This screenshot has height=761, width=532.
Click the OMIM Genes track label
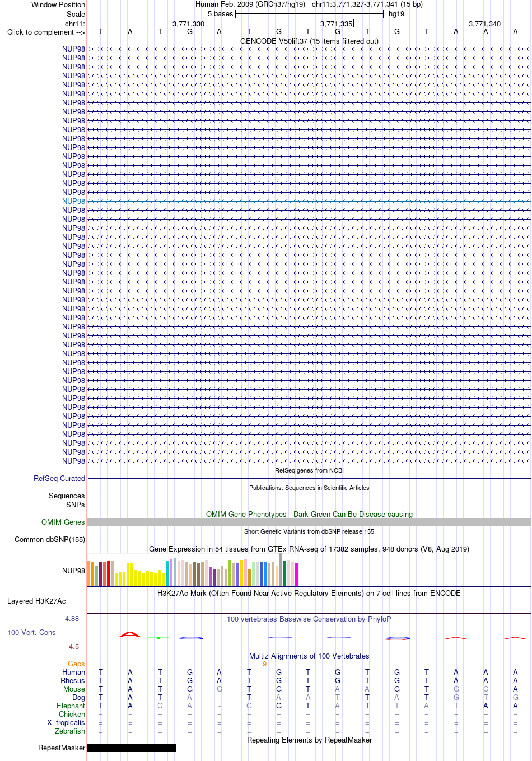point(63,522)
